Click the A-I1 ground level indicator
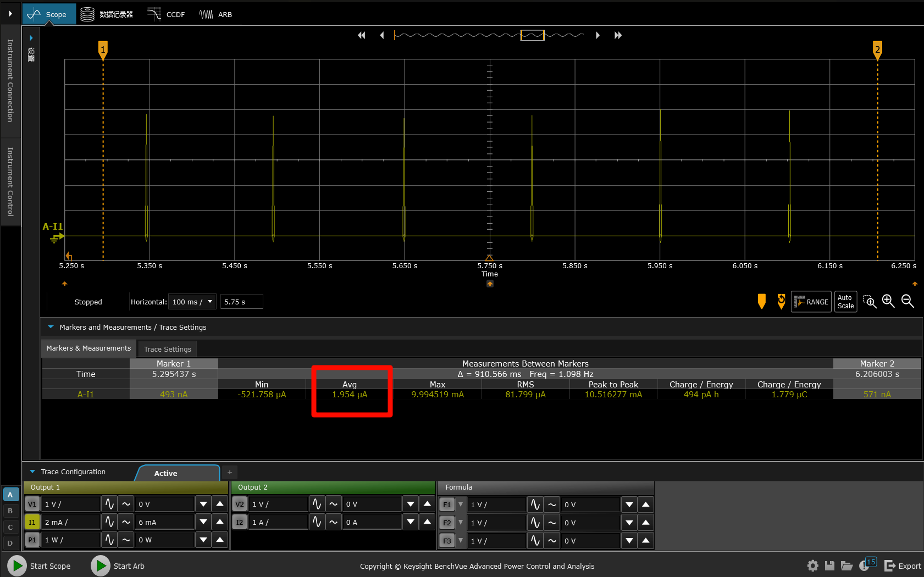Image resolution: width=924 pixels, height=577 pixels. coord(57,237)
